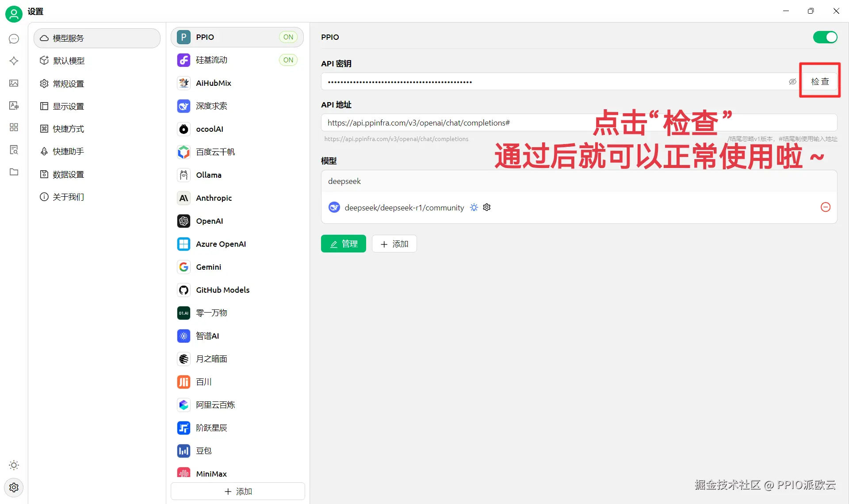Screen dimensions: 849x504
Task: Toggle the light theme sun icon
Action: tap(14, 465)
